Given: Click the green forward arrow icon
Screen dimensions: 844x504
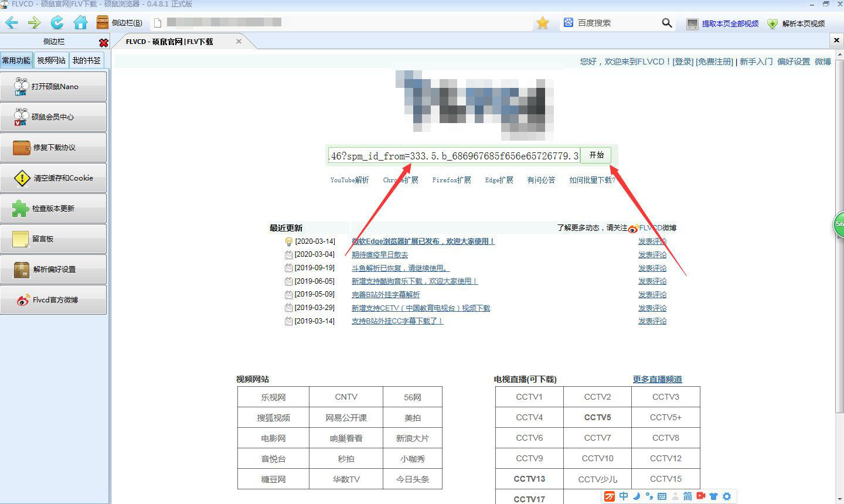Looking at the screenshot, I should [34, 23].
